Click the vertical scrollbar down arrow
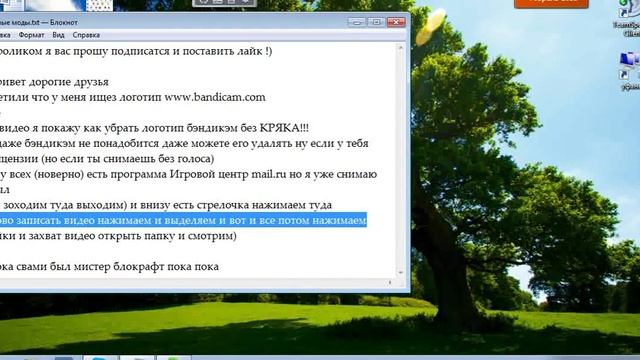The width and height of the screenshot is (640, 360). click(x=400, y=272)
